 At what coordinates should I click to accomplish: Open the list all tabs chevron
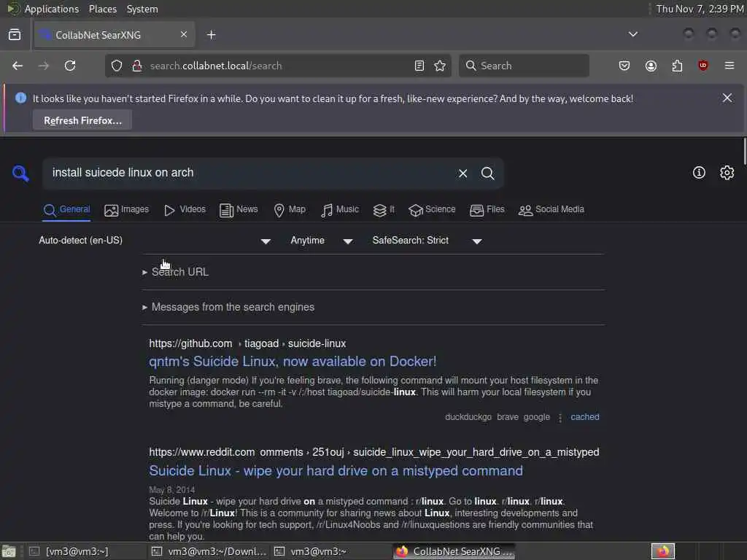tap(632, 34)
